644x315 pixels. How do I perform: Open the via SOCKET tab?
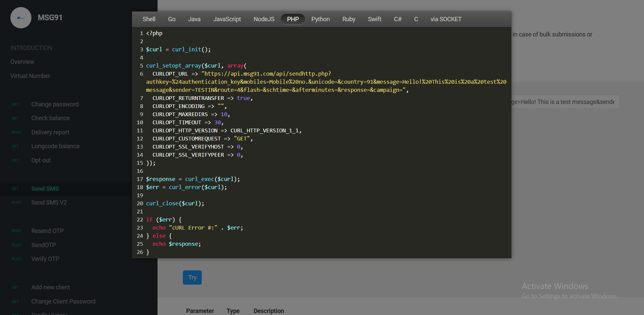(446, 19)
